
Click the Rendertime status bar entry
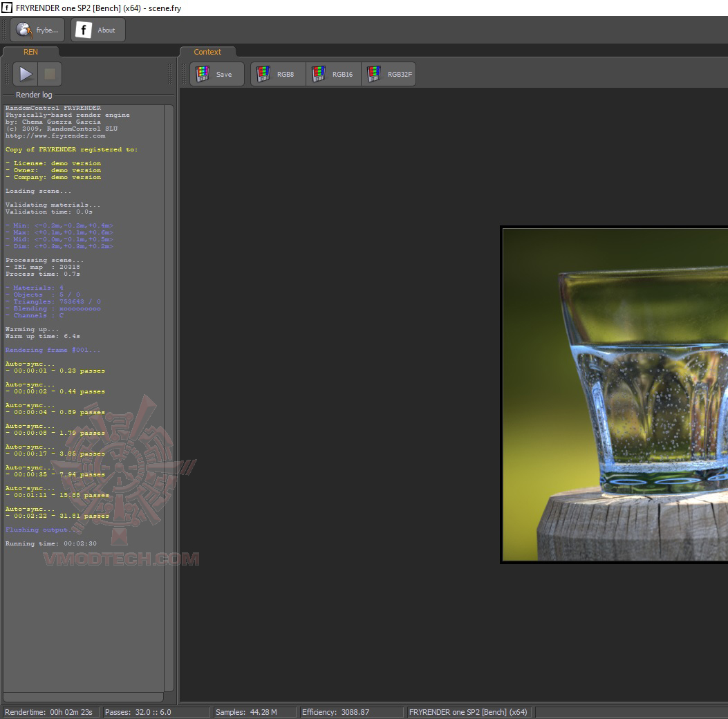click(49, 712)
